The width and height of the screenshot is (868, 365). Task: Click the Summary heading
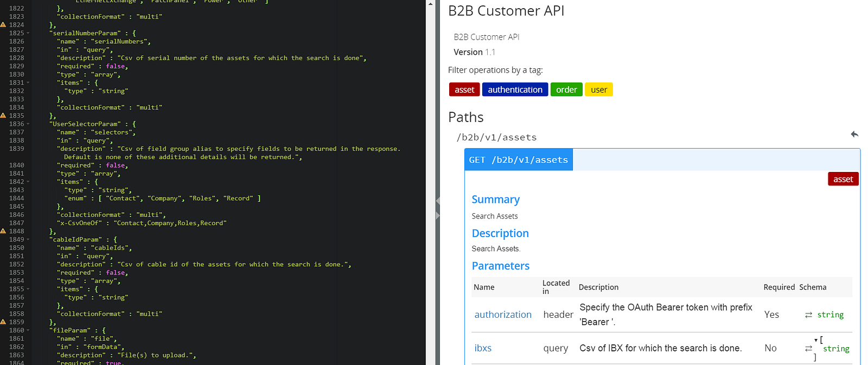point(495,200)
